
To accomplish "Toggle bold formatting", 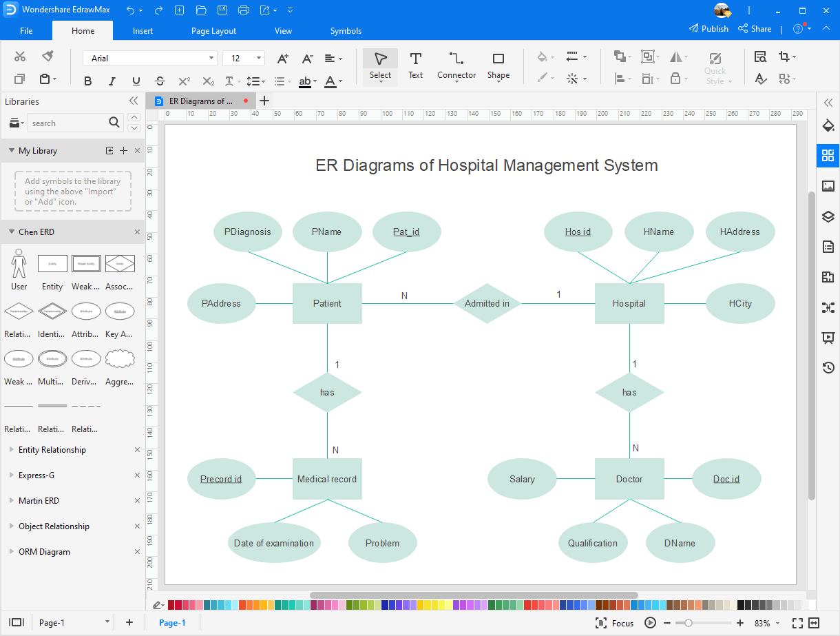I will (87, 81).
